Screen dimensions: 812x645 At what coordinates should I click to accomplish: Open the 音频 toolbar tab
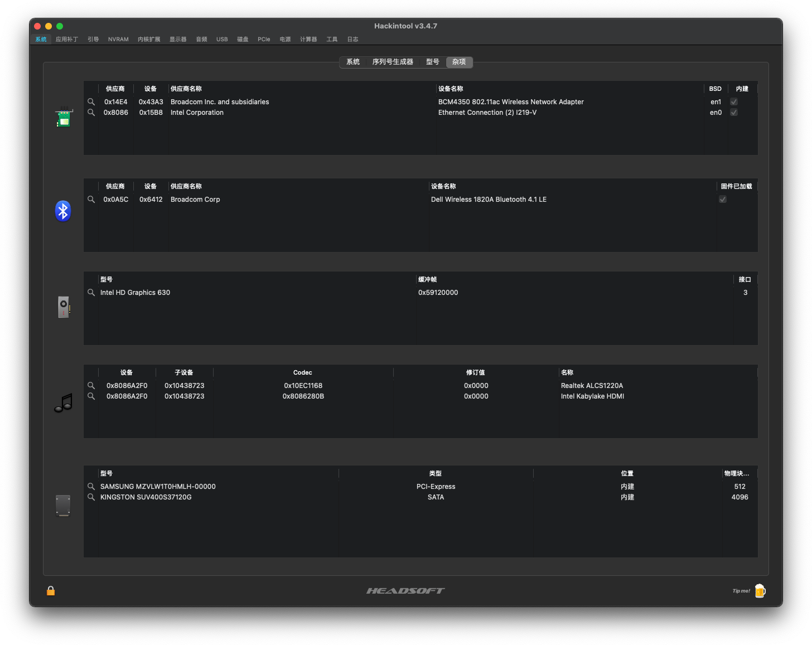coord(201,40)
